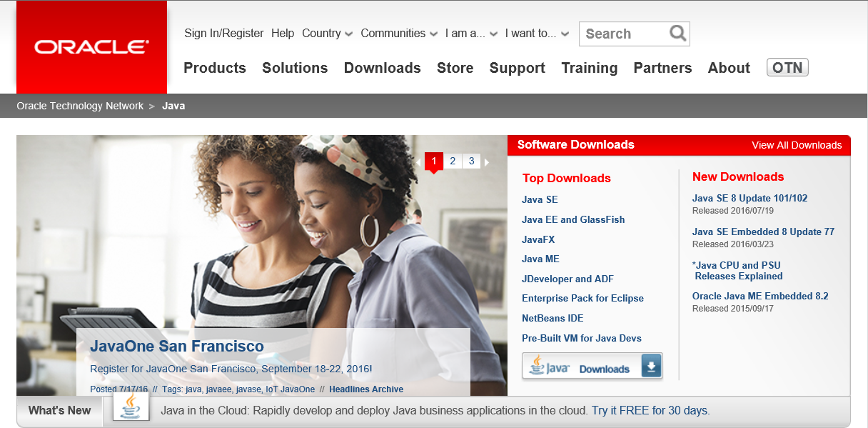
Task: Open the About menu
Action: coord(729,68)
